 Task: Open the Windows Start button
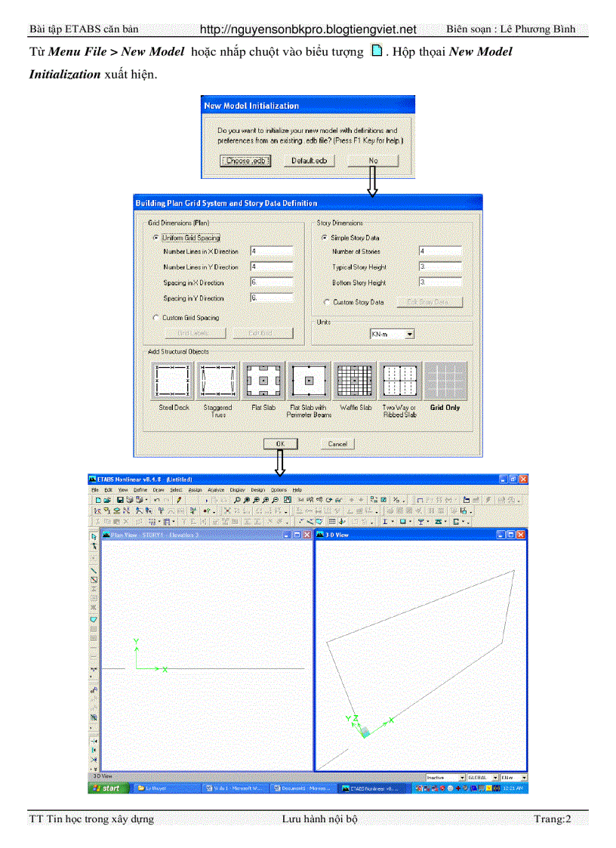(106, 788)
